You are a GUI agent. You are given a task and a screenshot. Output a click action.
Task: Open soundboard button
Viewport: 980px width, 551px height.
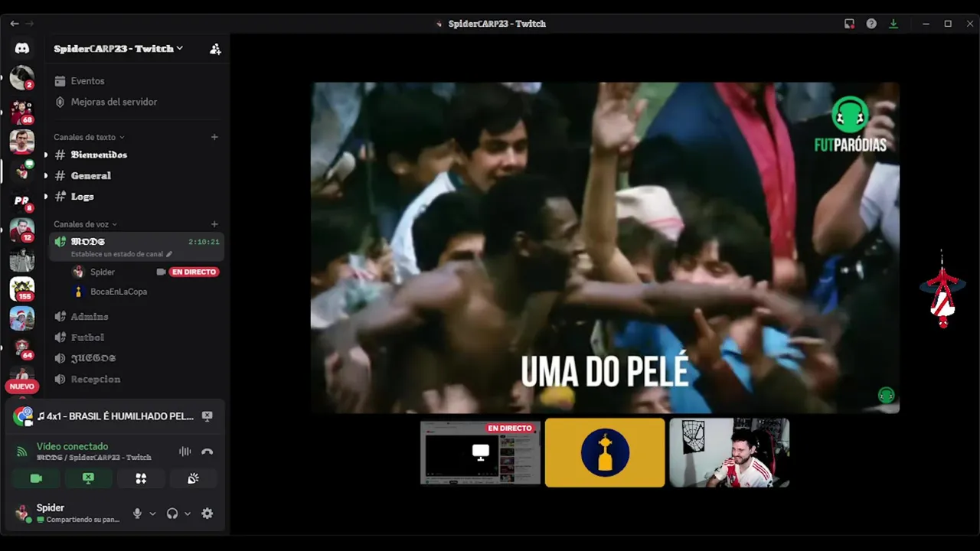click(193, 478)
